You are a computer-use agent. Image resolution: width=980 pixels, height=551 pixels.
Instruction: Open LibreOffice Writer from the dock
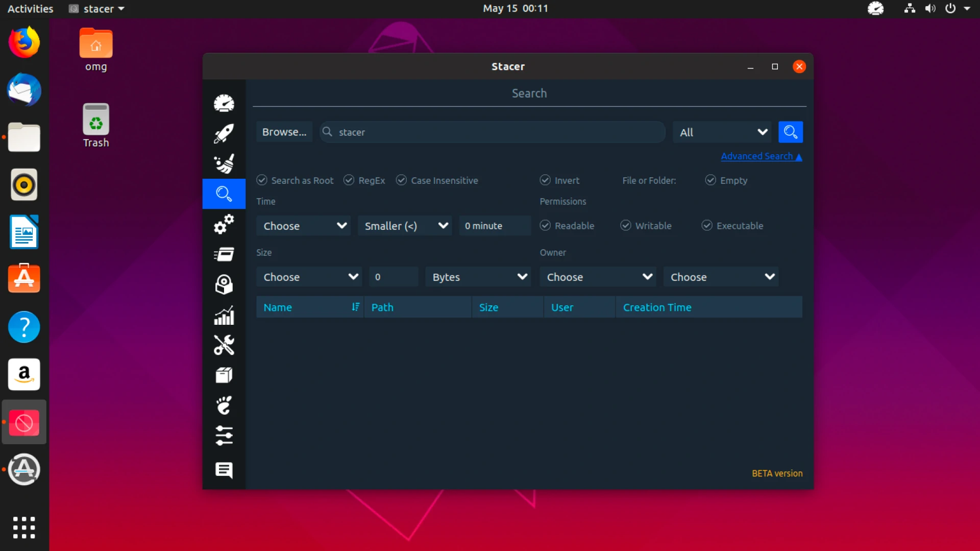pos(24,232)
